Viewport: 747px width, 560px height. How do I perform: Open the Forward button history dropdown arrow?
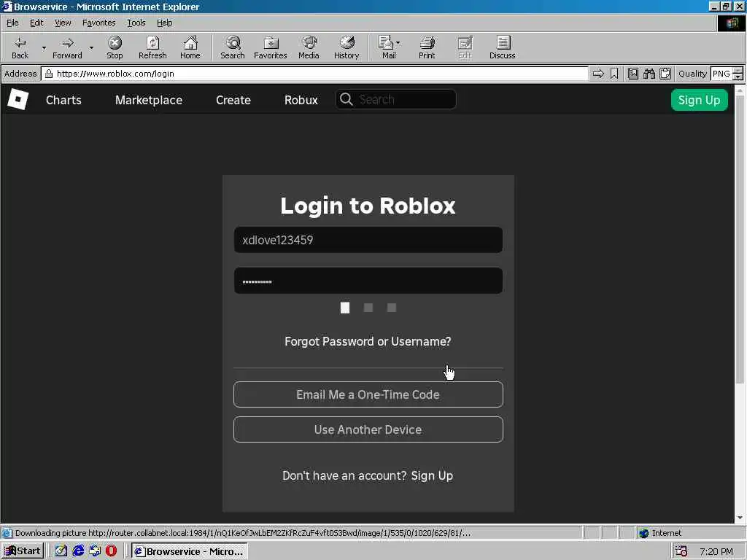coord(91,47)
